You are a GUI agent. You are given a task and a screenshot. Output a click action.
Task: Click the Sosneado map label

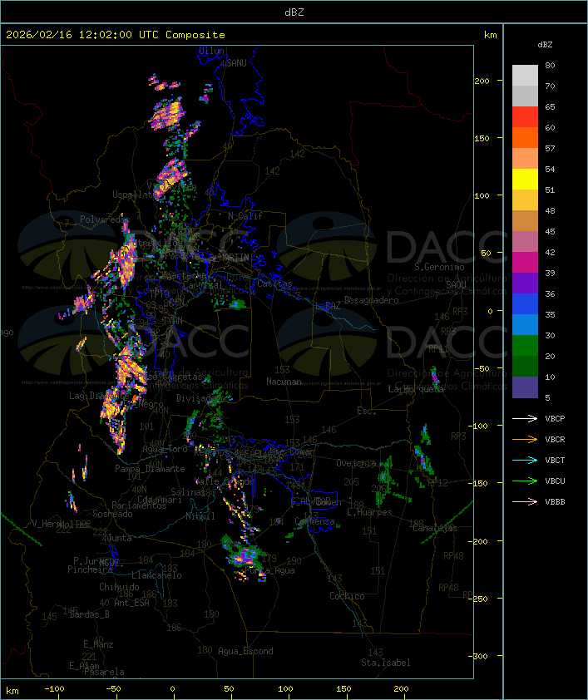(x=112, y=514)
